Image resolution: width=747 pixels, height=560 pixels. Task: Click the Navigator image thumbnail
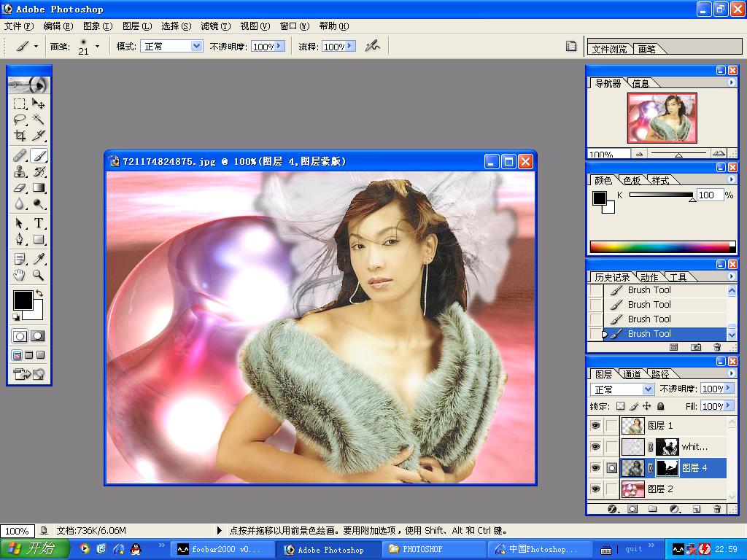662,118
